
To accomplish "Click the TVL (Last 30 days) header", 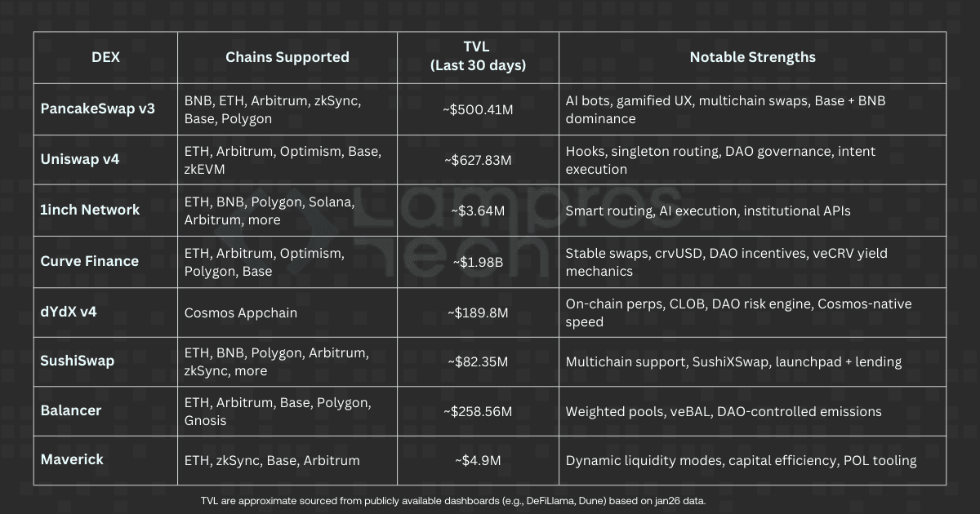I will pos(478,57).
